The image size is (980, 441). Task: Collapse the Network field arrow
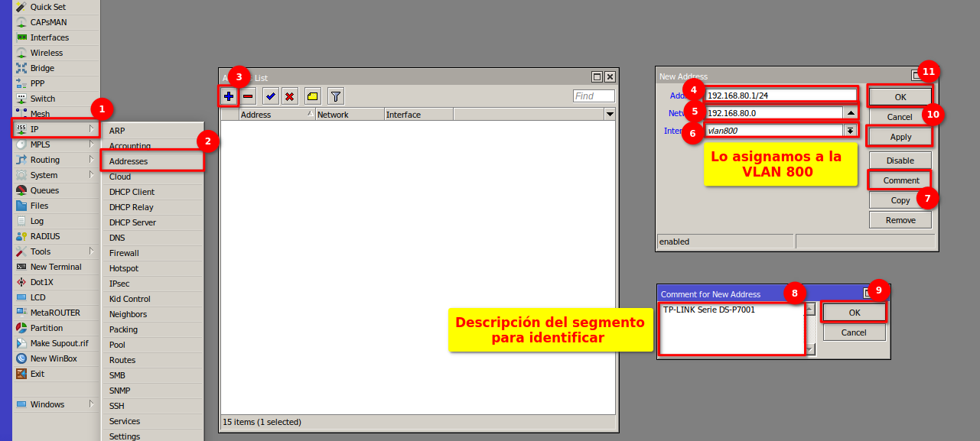pyautogui.click(x=850, y=113)
